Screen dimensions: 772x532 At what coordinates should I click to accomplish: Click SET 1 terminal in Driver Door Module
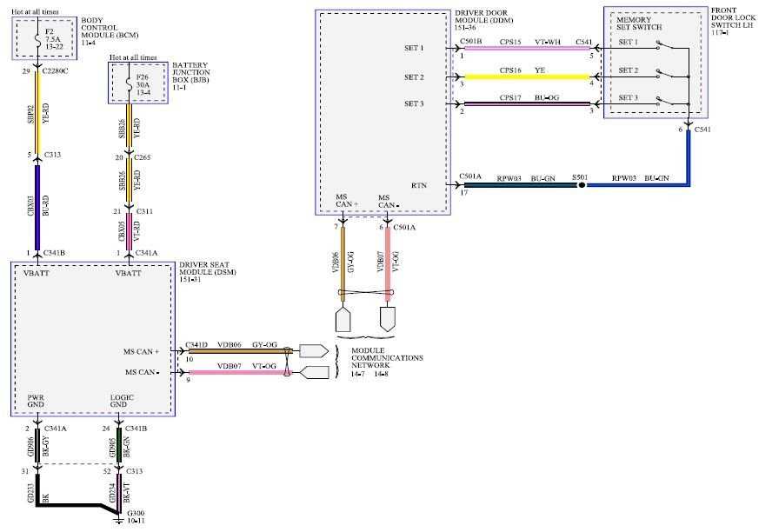tap(414, 48)
